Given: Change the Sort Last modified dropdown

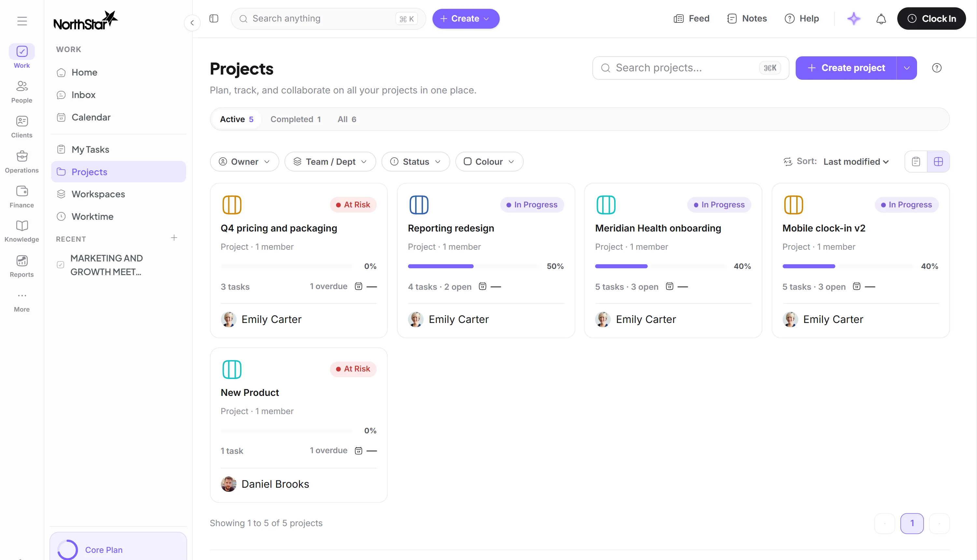Looking at the screenshot, I should (856, 161).
